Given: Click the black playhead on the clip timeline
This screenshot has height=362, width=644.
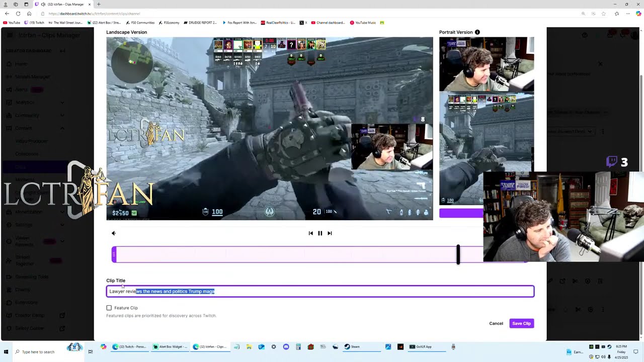Looking at the screenshot, I should point(458,254).
